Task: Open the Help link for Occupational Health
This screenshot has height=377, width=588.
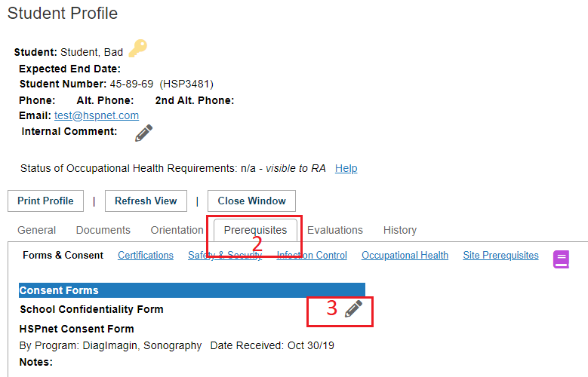Action: (x=346, y=168)
